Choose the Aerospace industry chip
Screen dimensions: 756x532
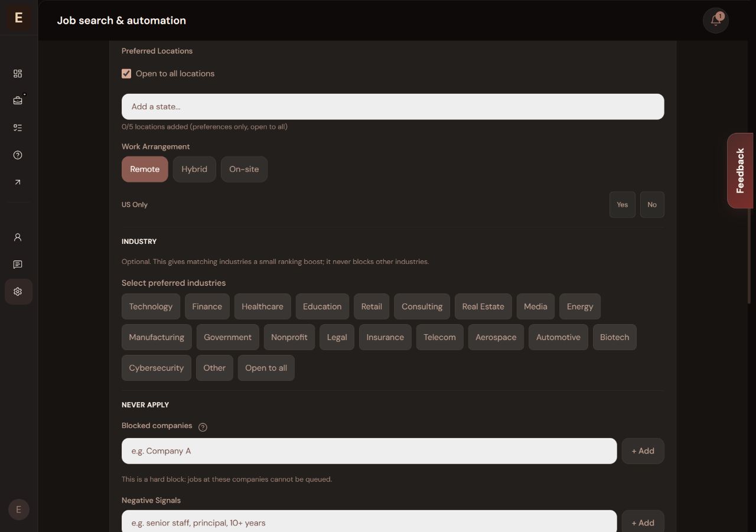496,337
